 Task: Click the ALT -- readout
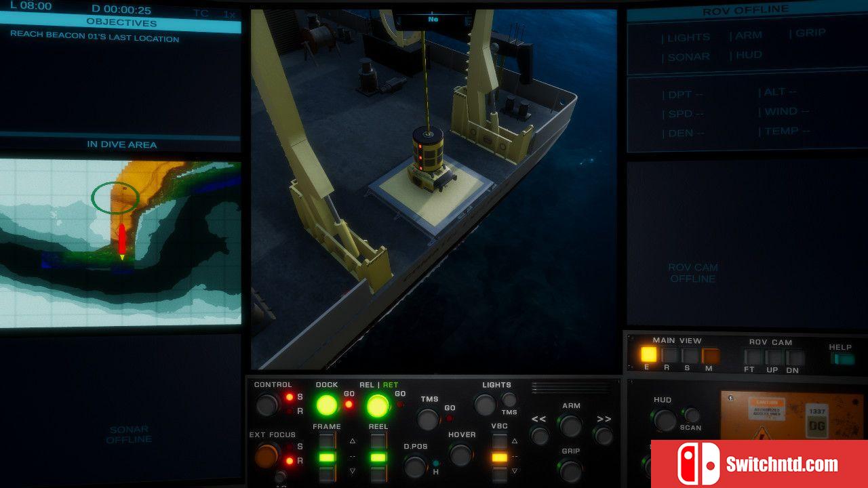click(778, 92)
